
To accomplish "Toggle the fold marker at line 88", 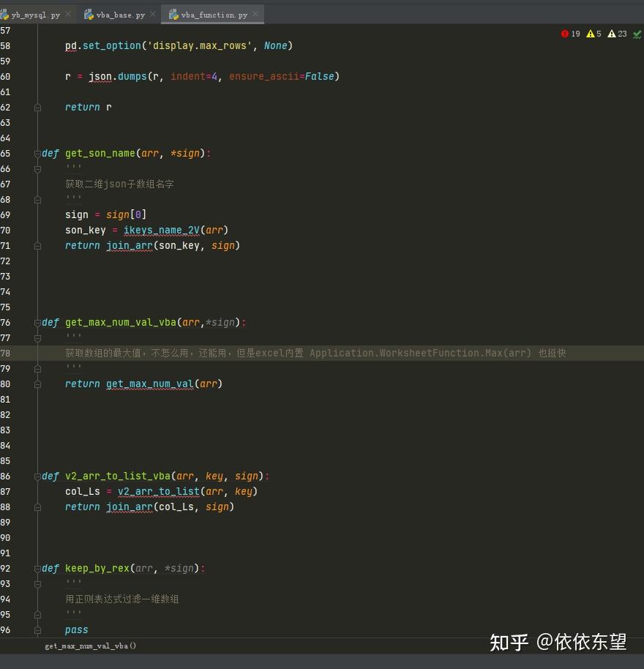I will point(37,507).
